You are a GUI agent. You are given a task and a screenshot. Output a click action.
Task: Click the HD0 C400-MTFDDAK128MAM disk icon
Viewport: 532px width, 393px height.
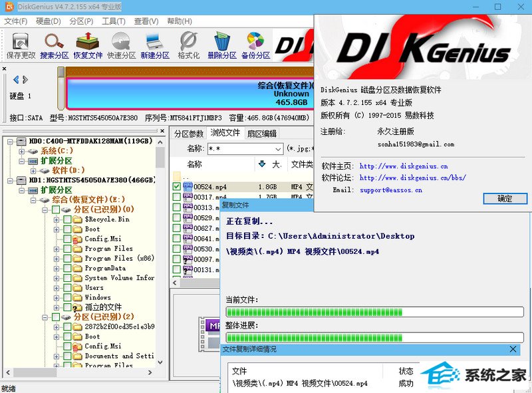coord(21,141)
